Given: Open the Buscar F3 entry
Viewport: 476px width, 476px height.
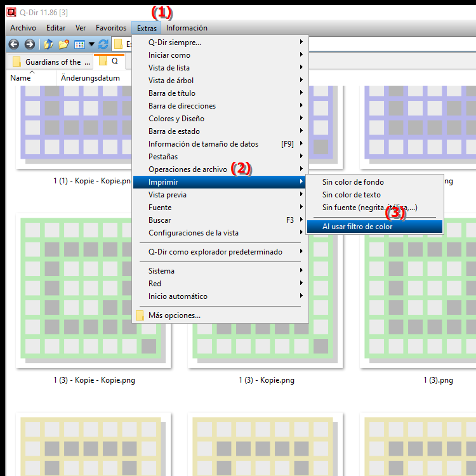Looking at the screenshot, I should (221, 220).
